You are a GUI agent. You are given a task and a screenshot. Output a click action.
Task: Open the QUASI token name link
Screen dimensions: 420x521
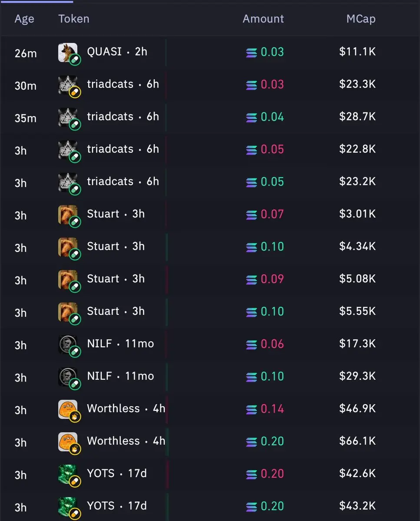[x=104, y=52]
